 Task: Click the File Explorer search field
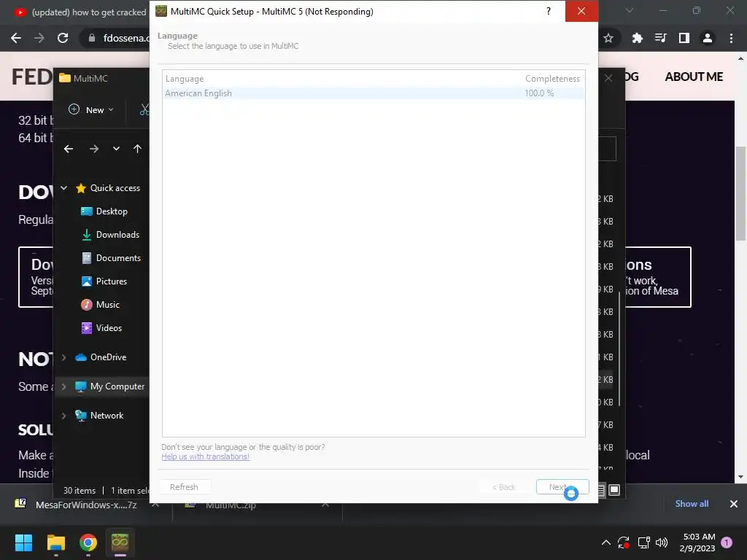608,149
